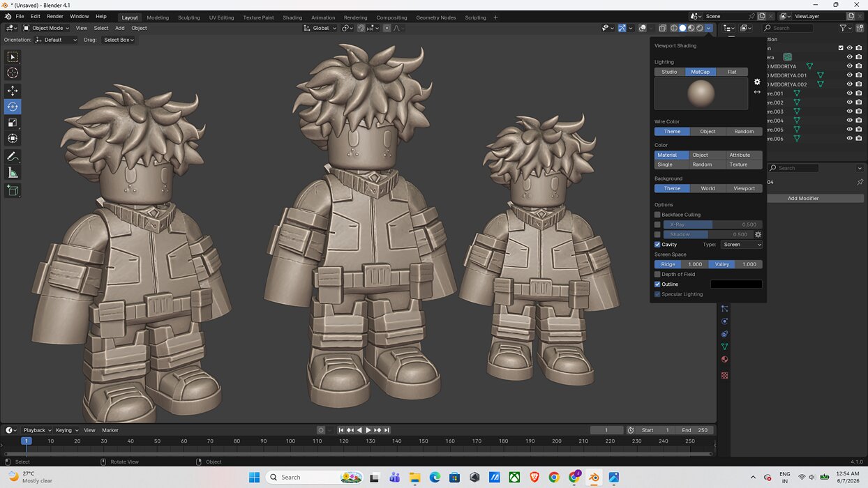Set Color mode to Texture
868x488 pixels.
pyautogui.click(x=738, y=165)
